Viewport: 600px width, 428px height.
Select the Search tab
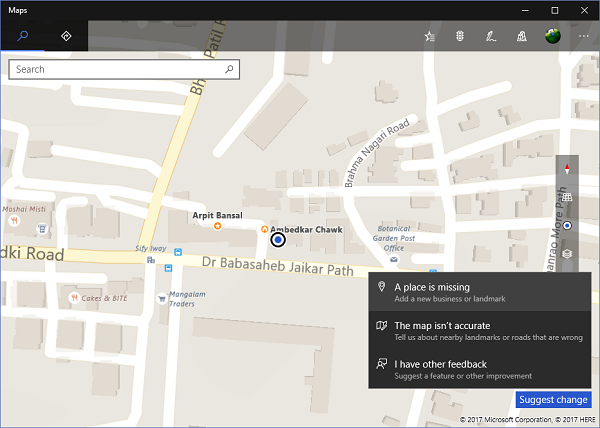22,36
